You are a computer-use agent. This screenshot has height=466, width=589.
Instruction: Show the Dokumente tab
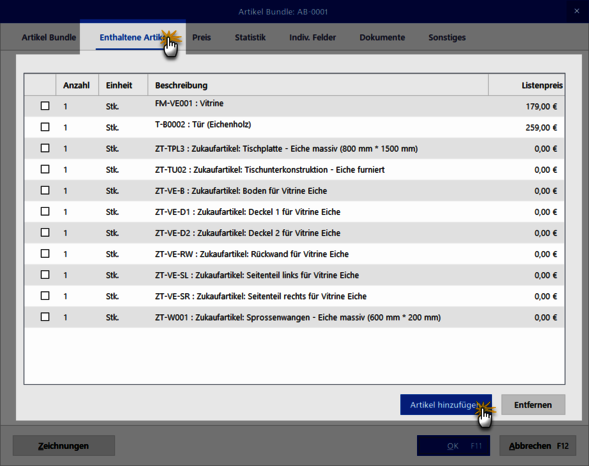click(382, 38)
